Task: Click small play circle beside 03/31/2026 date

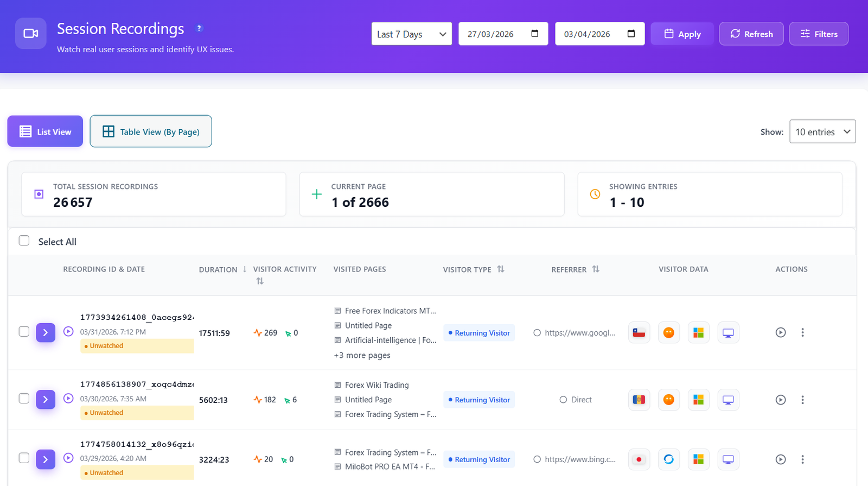Action: pos(68,331)
